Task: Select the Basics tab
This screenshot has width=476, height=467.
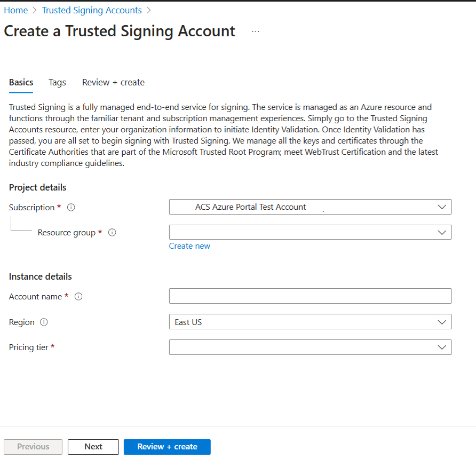Action: point(21,82)
